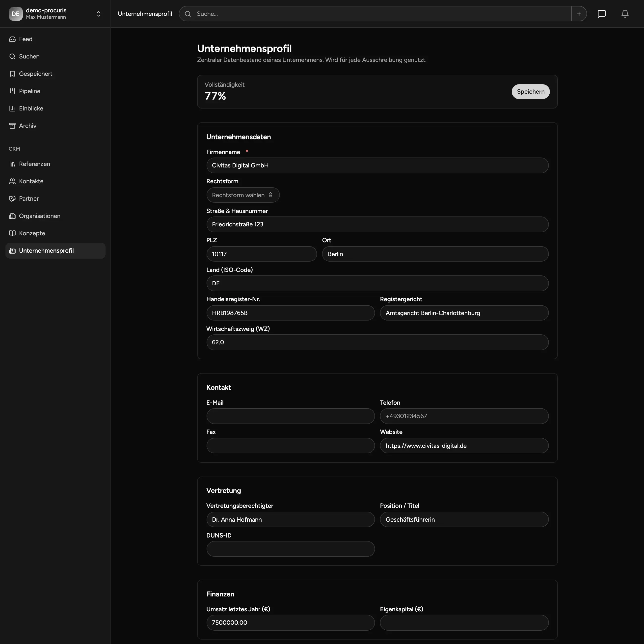Click the plus button beside search
The height and width of the screenshot is (644, 644).
pos(579,14)
